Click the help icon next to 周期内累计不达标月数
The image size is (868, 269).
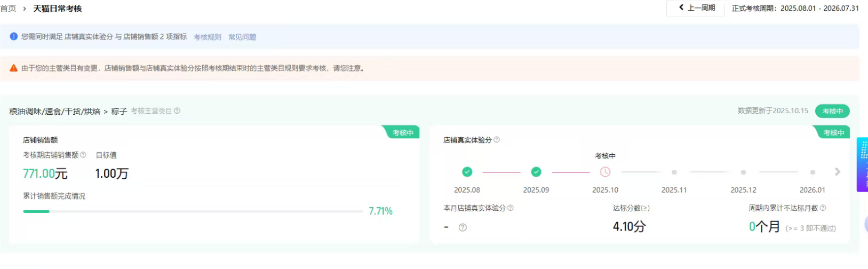[x=823, y=208]
